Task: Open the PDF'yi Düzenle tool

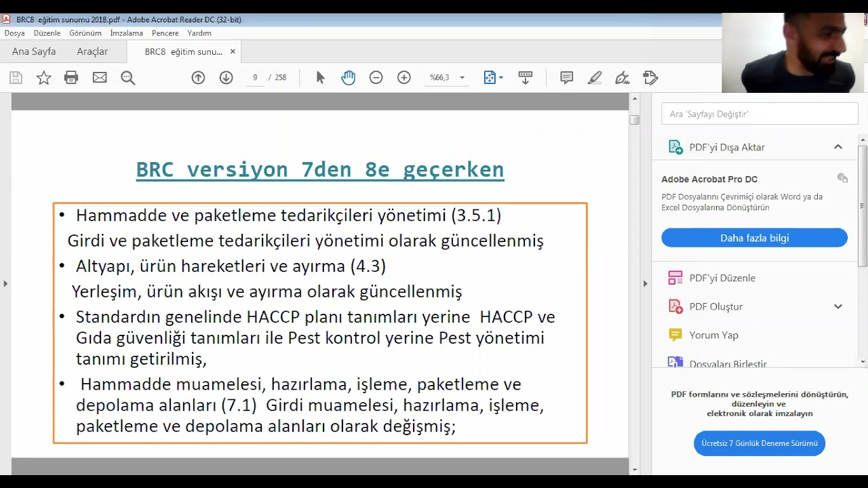Action: 722,278
